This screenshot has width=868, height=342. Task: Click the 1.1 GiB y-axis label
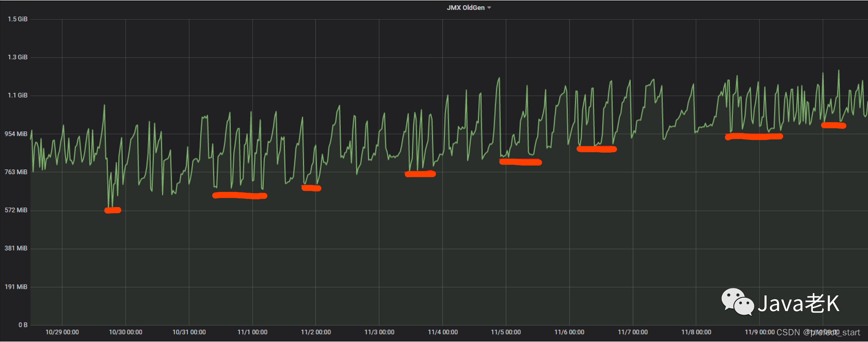pos(18,95)
